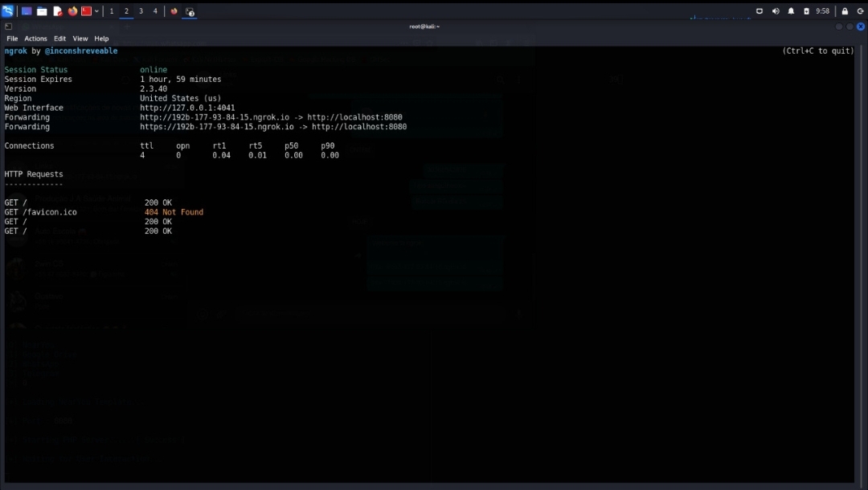Click the 'rt1' column header
The width and height of the screenshot is (868, 490).
219,146
